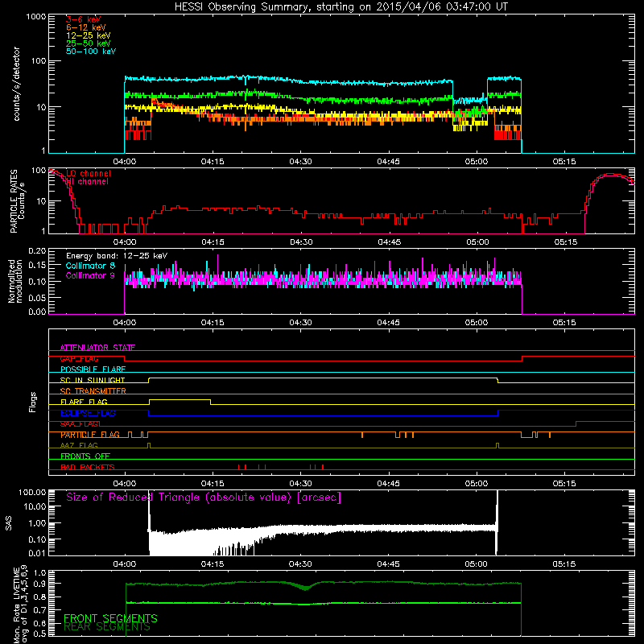Screen dimensions: 644x644
Task: Click the HESSI Observing Summary title text
Action: click(341, 7)
